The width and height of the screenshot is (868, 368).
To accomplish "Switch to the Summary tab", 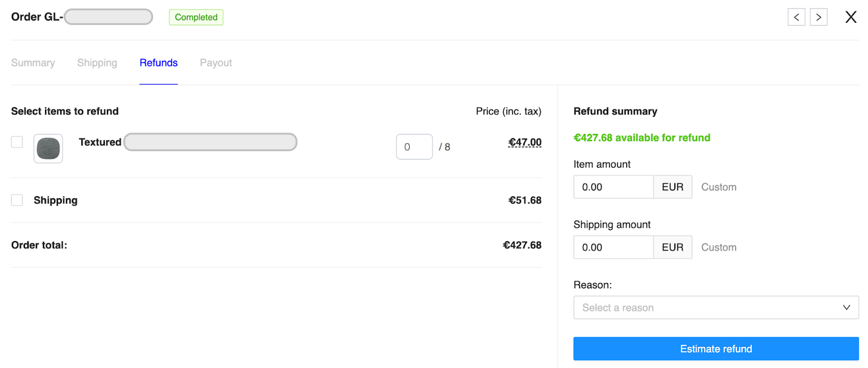I will coord(33,63).
